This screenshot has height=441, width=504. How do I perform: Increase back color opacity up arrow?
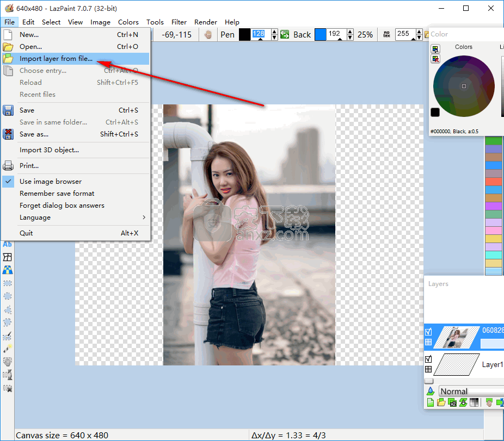(351, 32)
